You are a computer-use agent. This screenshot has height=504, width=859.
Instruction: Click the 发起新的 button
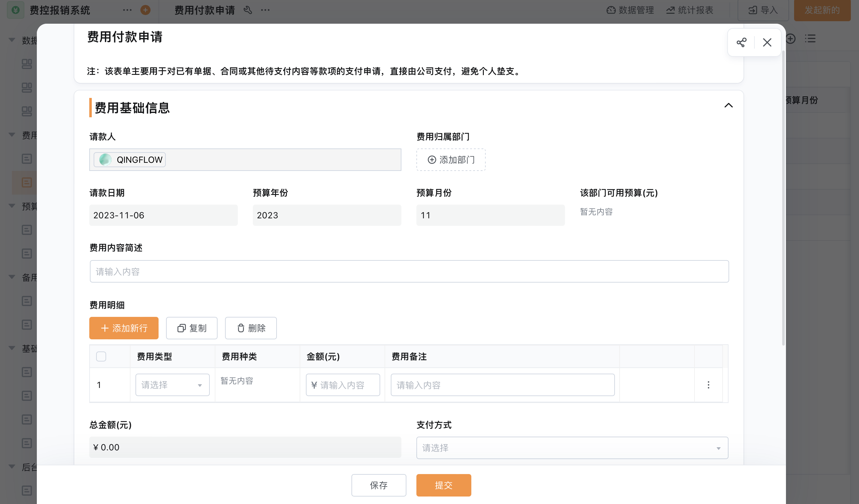click(x=822, y=10)
